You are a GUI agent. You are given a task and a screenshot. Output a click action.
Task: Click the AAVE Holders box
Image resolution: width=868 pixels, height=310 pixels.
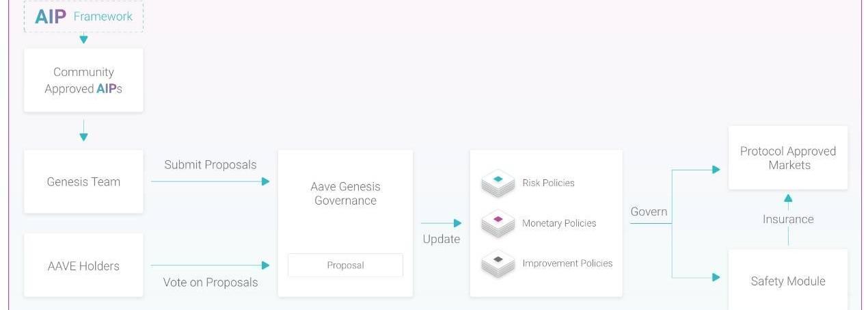point(83,266)
